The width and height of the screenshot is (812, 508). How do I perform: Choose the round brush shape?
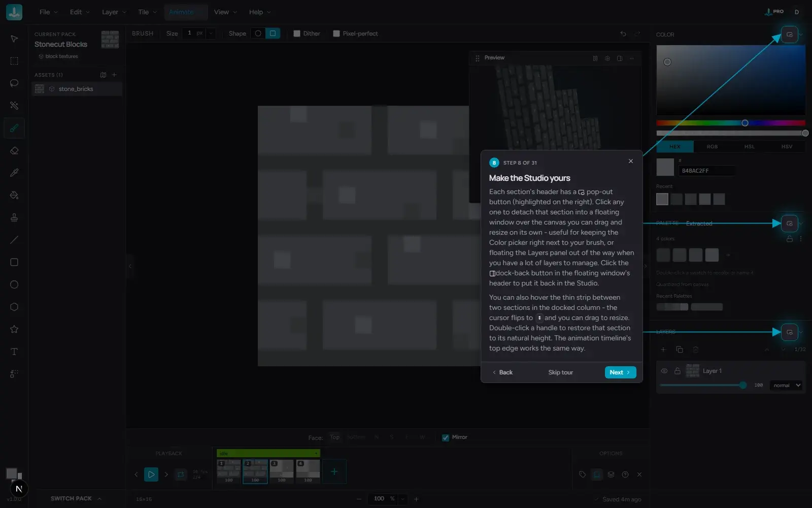click(258, 34)
